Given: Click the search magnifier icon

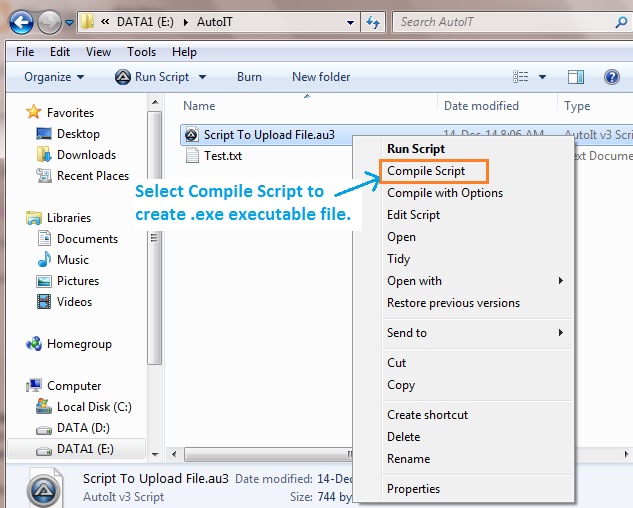Looking at the screenshot, I should 621,22.
